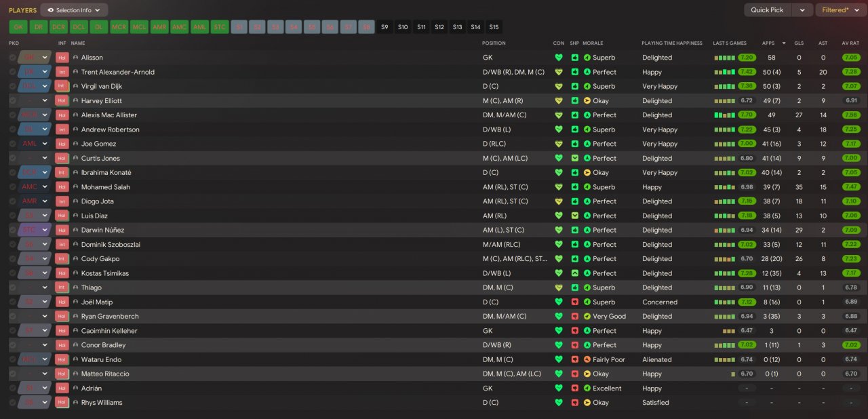Image resolution: width=868 pixels, height=419 pixels.
Task: Sort by the AV RAT column header
Action: pyautogui.click(x=850, y=43)
